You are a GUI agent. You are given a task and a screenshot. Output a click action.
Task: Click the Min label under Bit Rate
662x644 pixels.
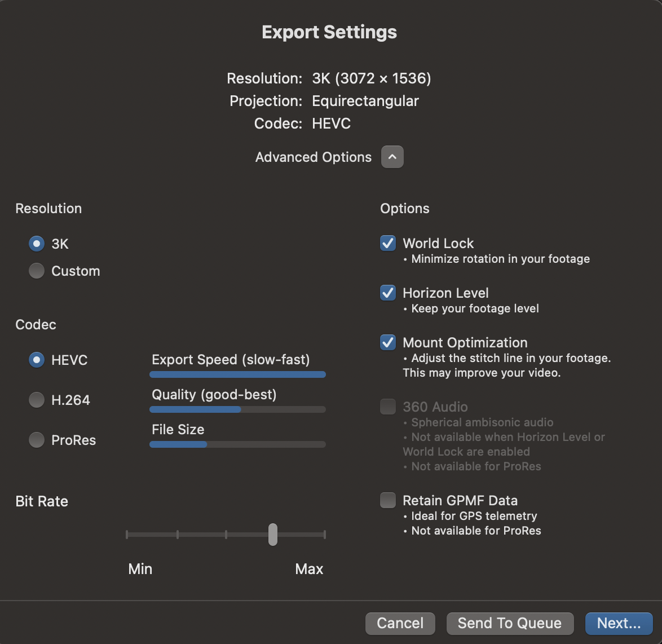140,569
